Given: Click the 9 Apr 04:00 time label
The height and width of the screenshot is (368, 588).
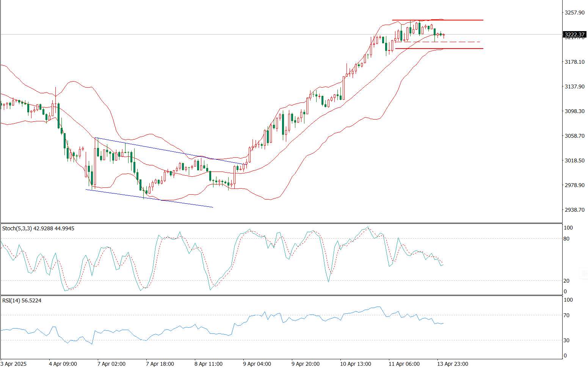Looking at the screenshot, I should [257, 364].
